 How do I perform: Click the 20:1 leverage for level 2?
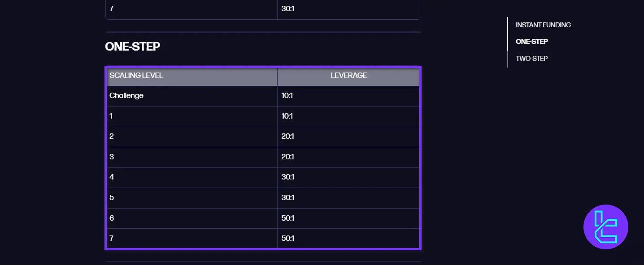(x=287, y=137)
